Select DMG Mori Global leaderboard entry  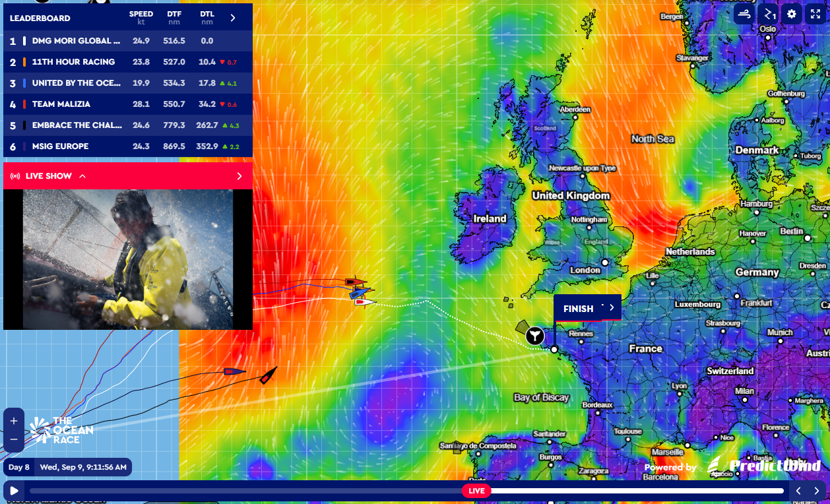click(x=128, y=41)
